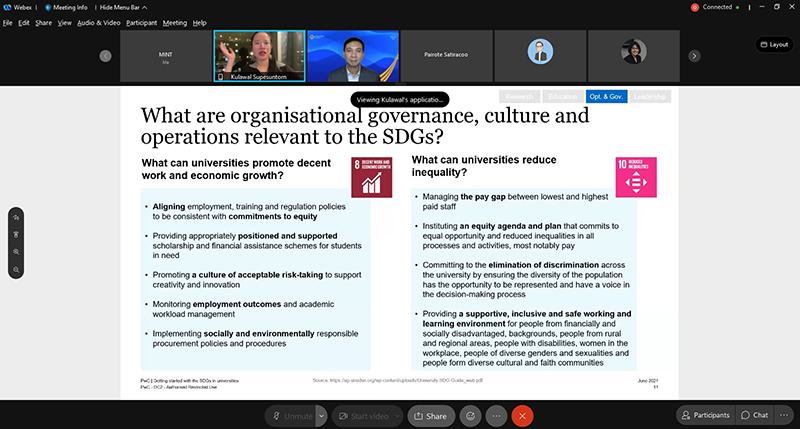Click the Share content button
This screenshot has width=800, height=429.
[x=431, y=415]
